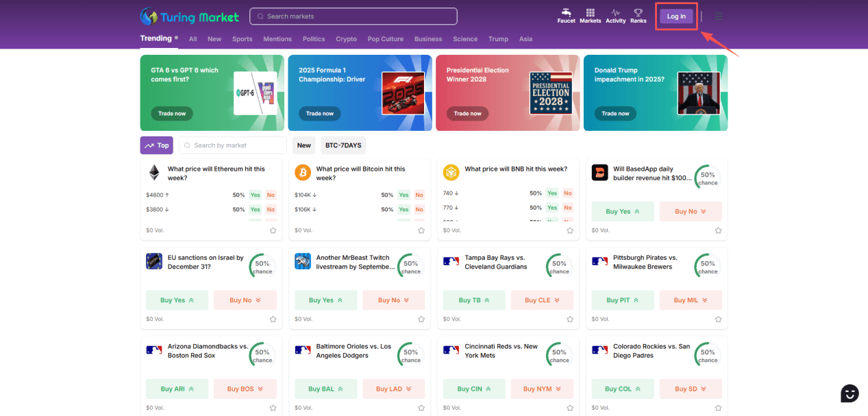This screenshot has height=416, width=868.
Task: Favorite the Pittsburgh vs. Milwaukee star
Action: coord(718,319)
